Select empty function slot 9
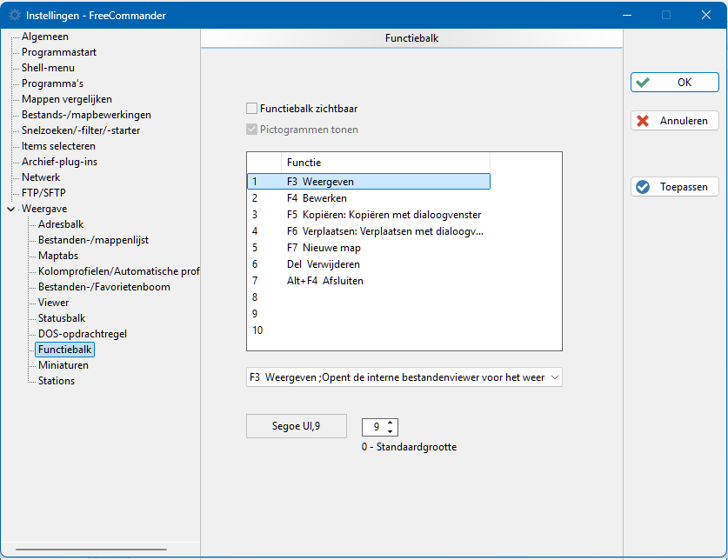728x560 pixels. 369,313
